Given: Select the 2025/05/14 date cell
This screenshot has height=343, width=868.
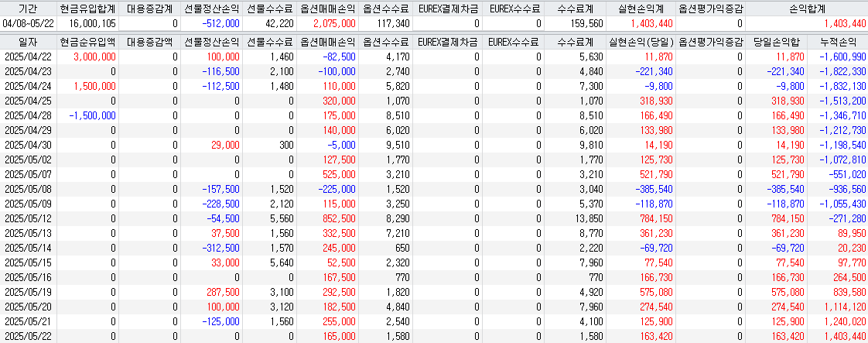Looking at the screenshot, I should (28, 248).
